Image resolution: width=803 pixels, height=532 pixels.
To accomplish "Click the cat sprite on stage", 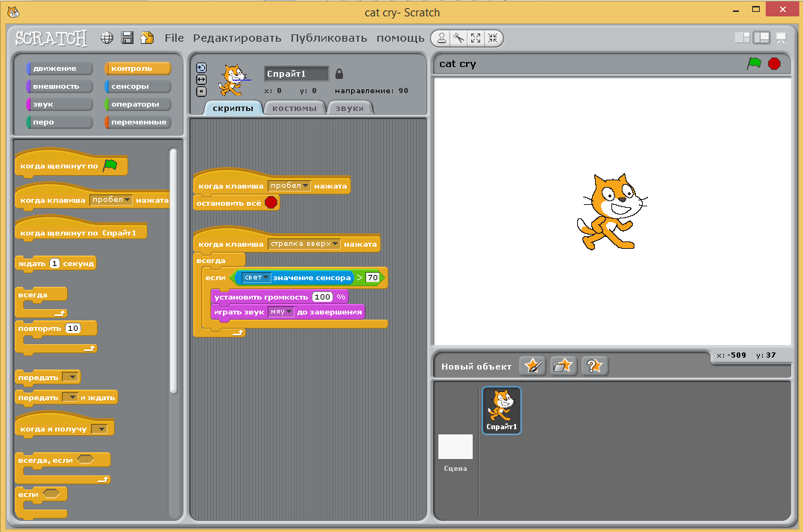I will 612,212.
